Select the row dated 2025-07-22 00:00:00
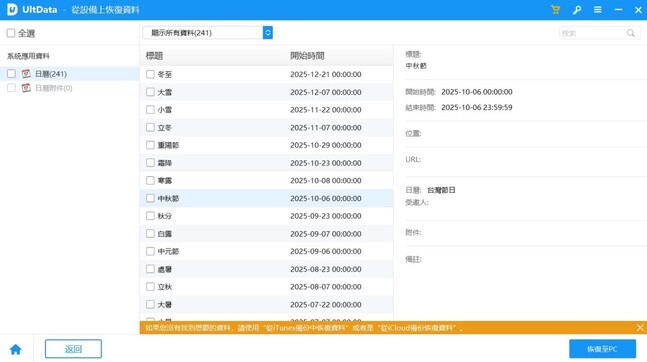 pyautogui.click(x=266, y=304)
